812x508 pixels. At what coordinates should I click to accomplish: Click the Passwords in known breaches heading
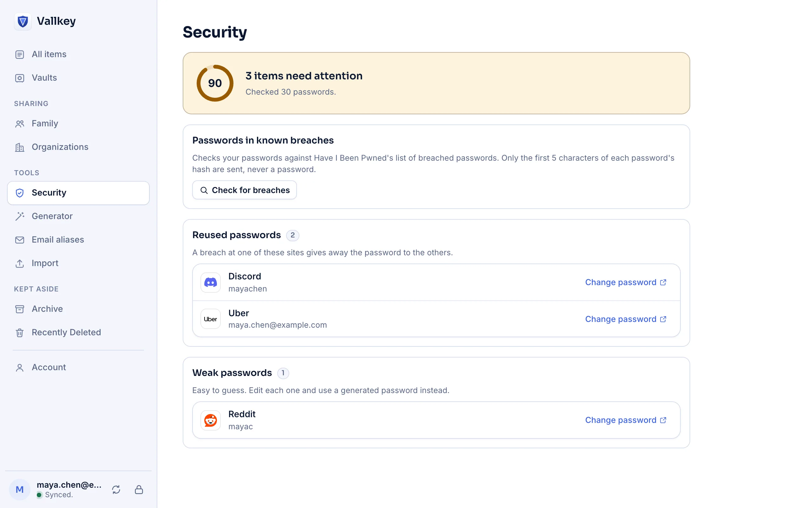click(263, 140)
